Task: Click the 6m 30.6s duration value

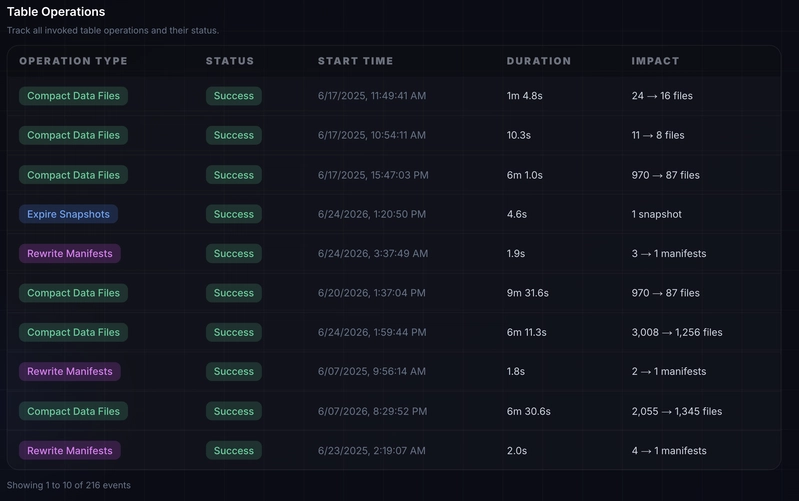Action: (528, 411)
